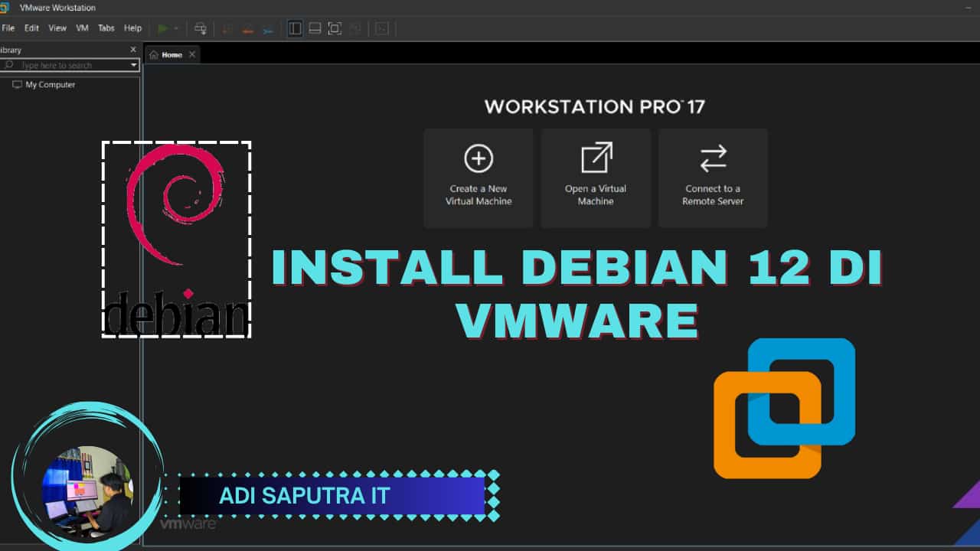The height and width of the screenshot is (551, 980).
Task: Select My Computer in the library tree
Action: point(50,85)
